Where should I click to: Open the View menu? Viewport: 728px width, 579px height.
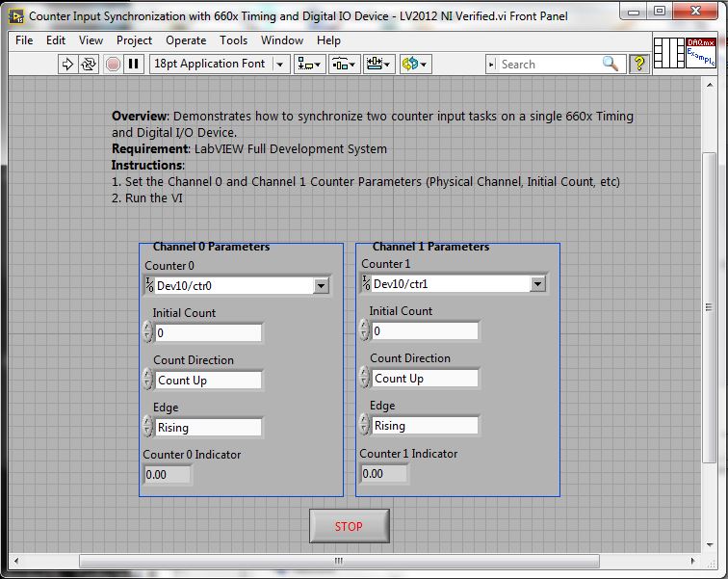coord(91,40)
